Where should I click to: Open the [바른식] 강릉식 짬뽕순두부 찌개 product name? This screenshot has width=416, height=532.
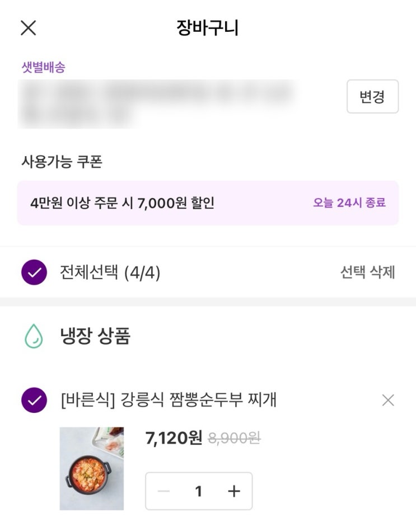tap(169, 400)
